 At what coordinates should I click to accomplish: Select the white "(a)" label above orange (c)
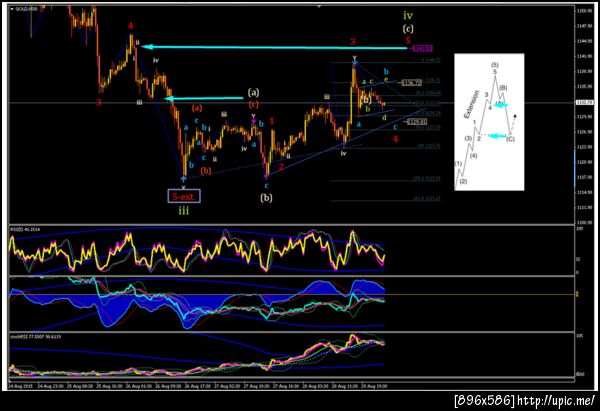pos(253,92)
